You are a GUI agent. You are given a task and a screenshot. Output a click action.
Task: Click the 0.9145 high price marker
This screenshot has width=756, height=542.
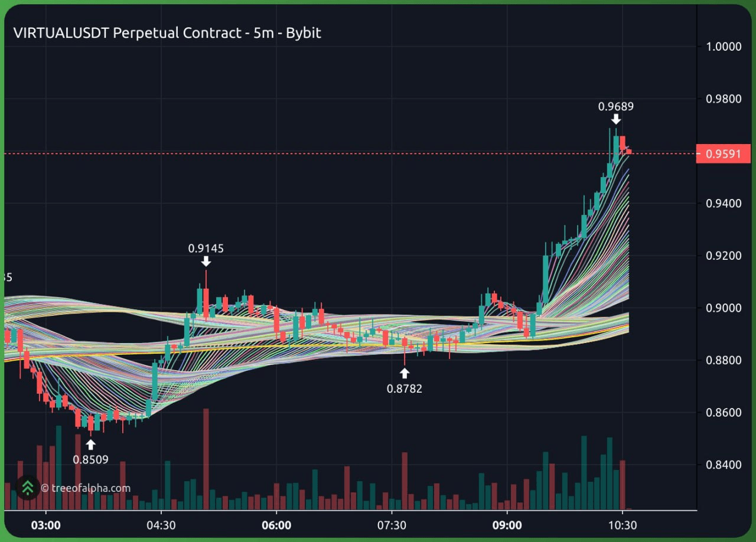(x=206, y=249)
